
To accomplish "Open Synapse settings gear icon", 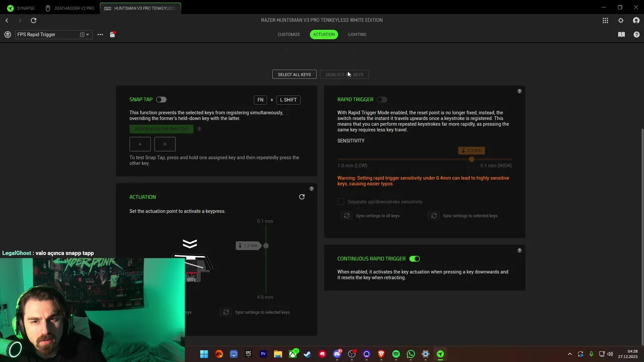I will pos(621,20).
